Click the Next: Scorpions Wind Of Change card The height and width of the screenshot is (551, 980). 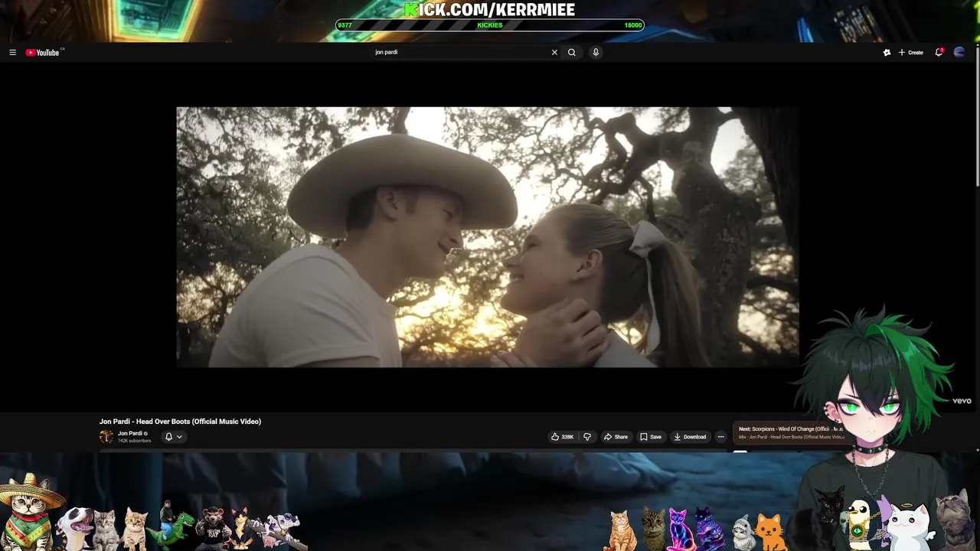(791, 432)
